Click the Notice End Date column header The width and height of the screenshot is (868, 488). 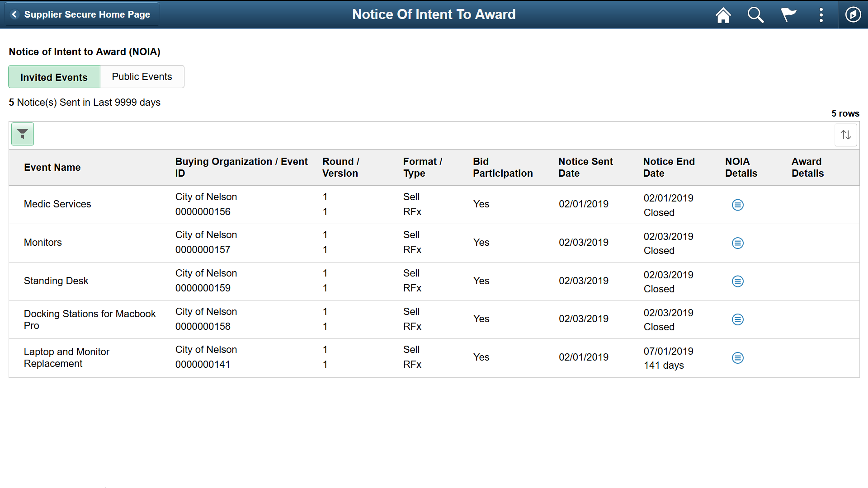click(x=670, y=168)
